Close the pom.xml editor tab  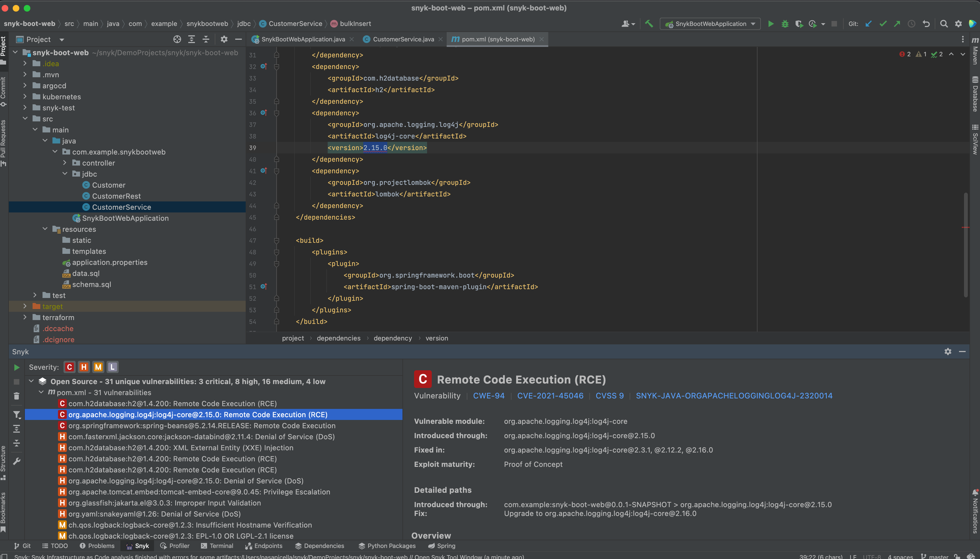(x=541, y=39)
